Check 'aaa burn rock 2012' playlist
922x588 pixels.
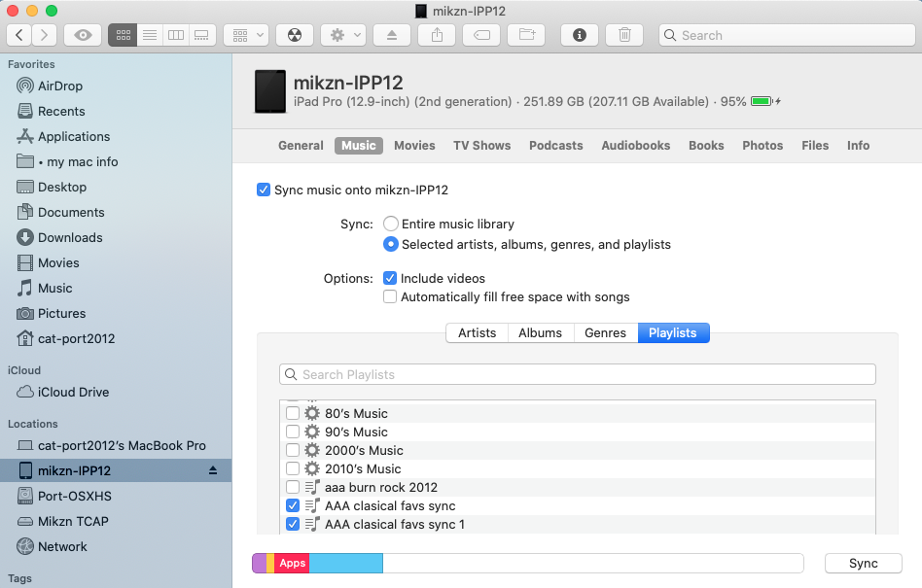(293, 487)
